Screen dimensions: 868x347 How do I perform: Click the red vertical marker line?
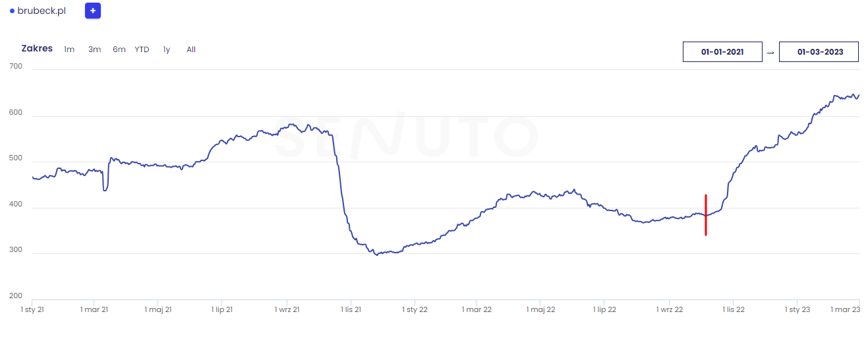(x=706, y=214)
